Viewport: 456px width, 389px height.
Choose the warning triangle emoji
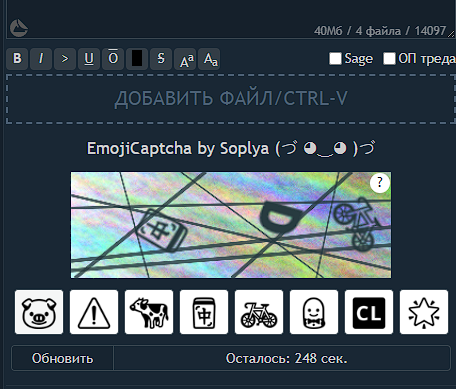pyautogui.click(x=94, y=312)
